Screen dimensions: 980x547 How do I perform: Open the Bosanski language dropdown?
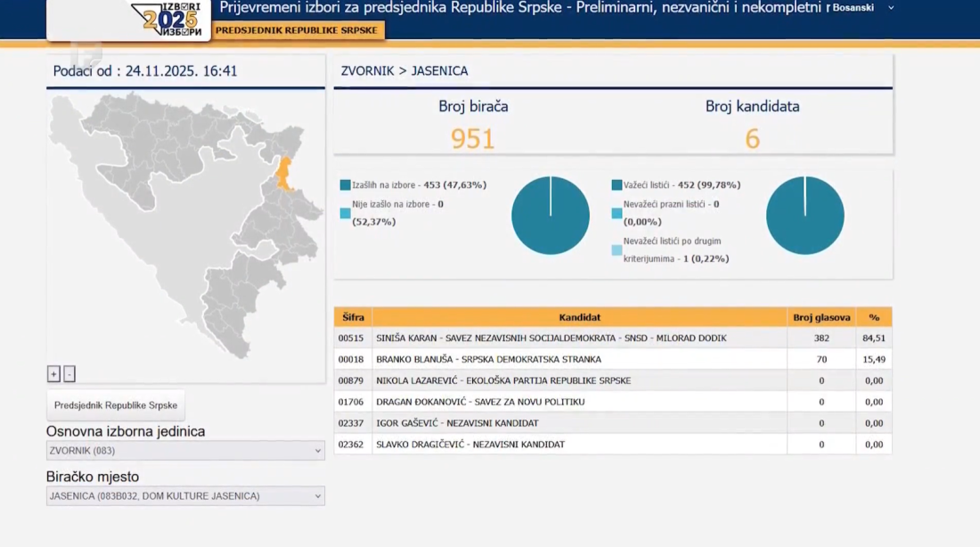point(862,8)
